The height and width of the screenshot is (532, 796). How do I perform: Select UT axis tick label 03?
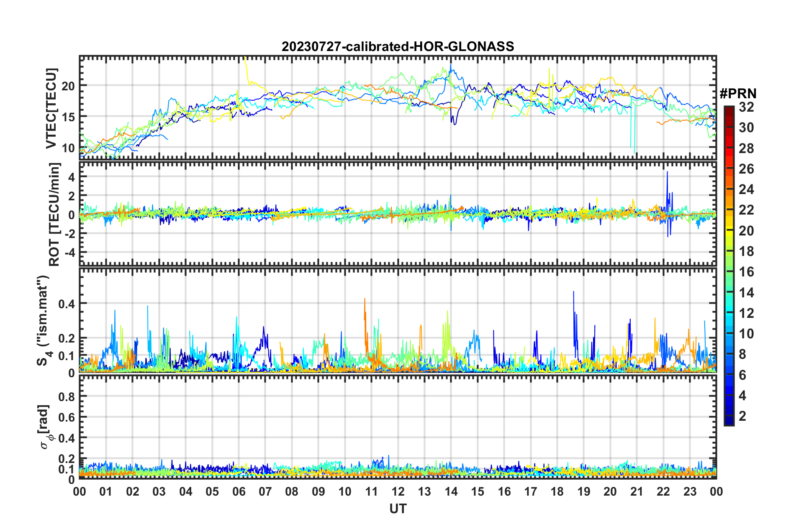pyautogui.click(x=159, y=492)
